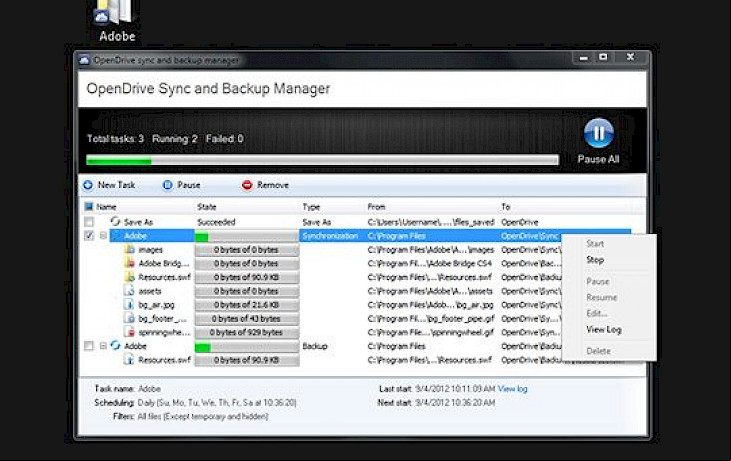
Task: Click the Type column header
Action: (311, 206)
